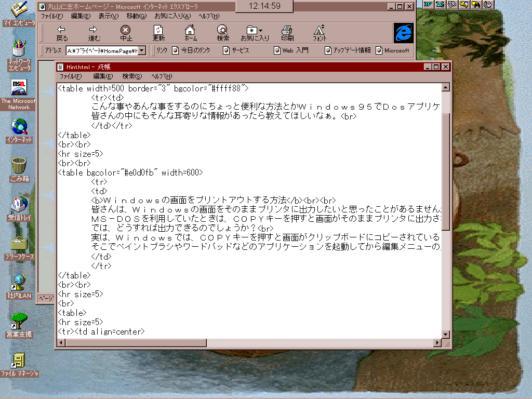Viewport: 532px width, 399px height.
Task: Click the first Office shortcut bar icon (Word)
Action: 428,4
